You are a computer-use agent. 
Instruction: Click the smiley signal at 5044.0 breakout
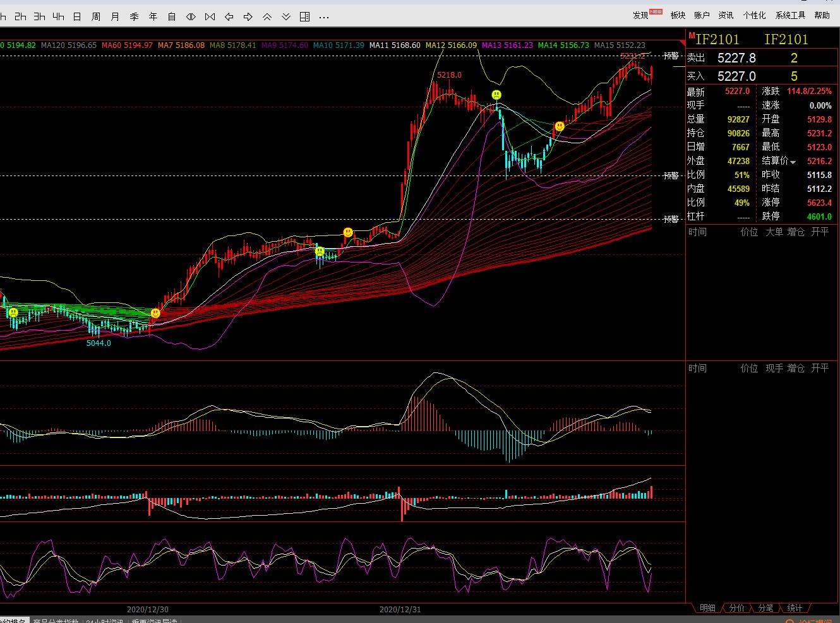(x=155, y=313)
